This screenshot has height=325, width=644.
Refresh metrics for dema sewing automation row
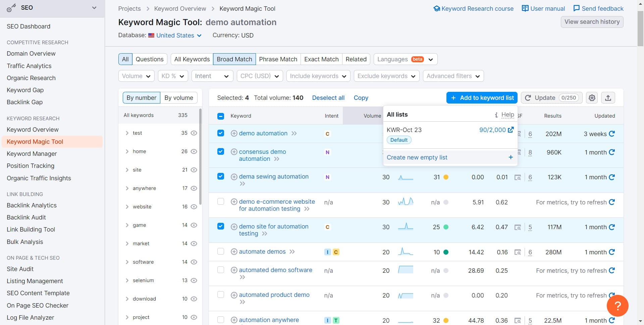tap(612, 177)
